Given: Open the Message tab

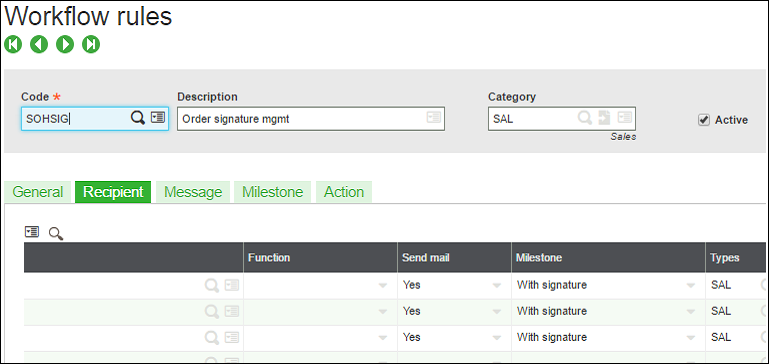Looking at the screenshot, I should pyautogui.click(x=193, y=192).
